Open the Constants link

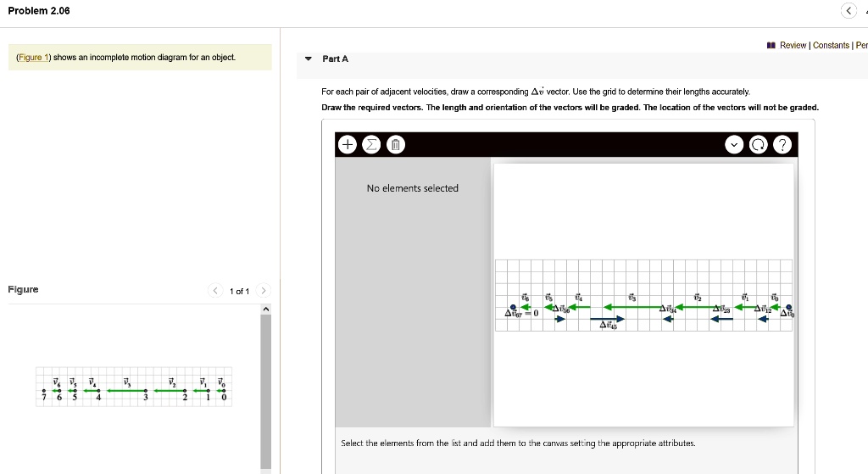[x=831, y=45]
